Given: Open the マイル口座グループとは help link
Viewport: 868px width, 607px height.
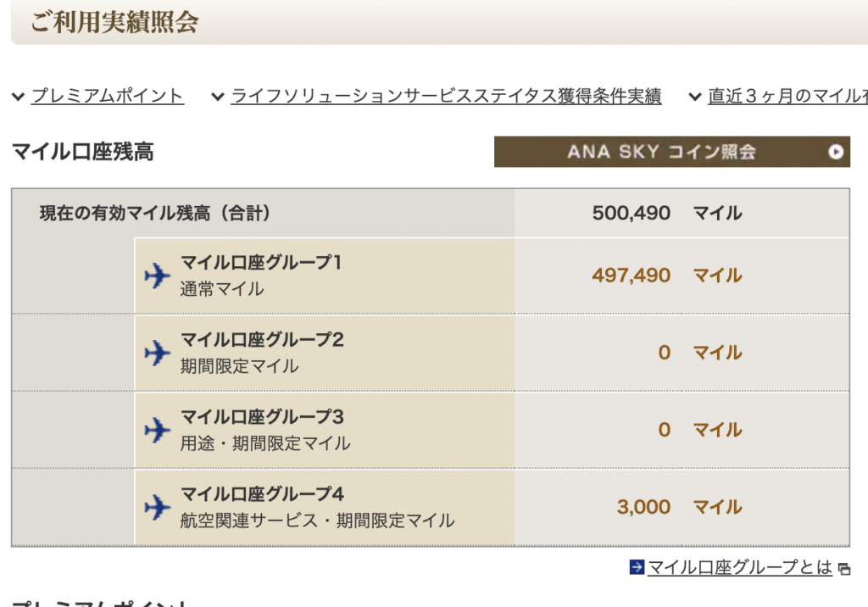Looking at the screenshot, I should [739, 567].
